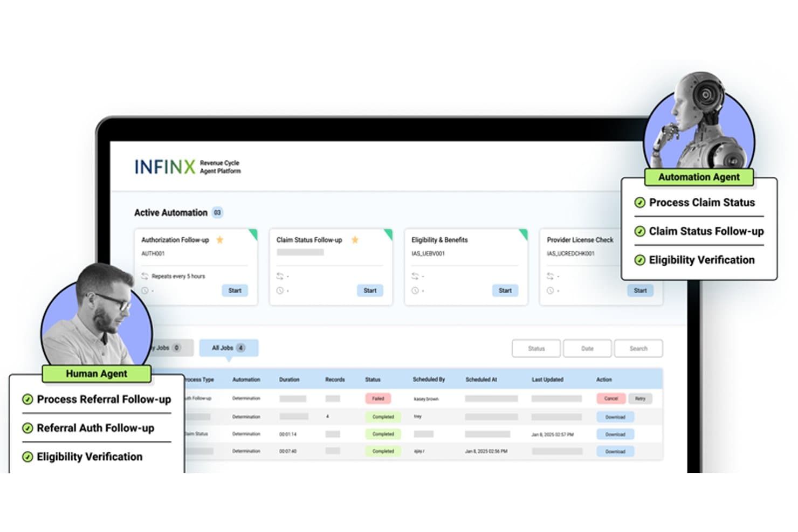Start the Authorization Follow-up automation

point(235,291)
